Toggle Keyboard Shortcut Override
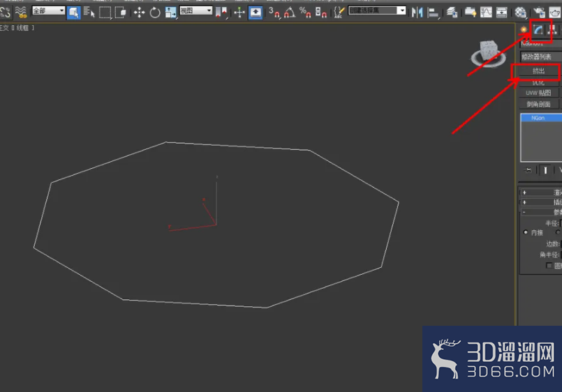Viewport: 562px width, 392px height. tap(256, 13)
